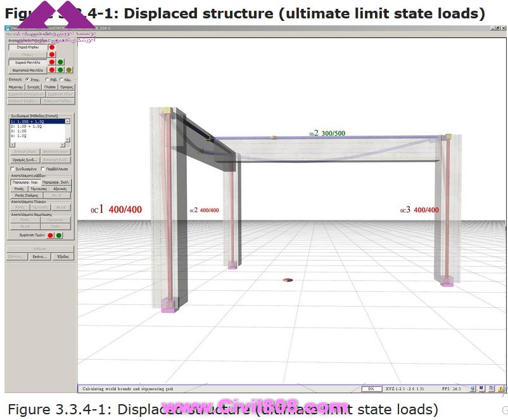Click red circle beside Φορτιστικό Μοντέλο

pos(52,70)
